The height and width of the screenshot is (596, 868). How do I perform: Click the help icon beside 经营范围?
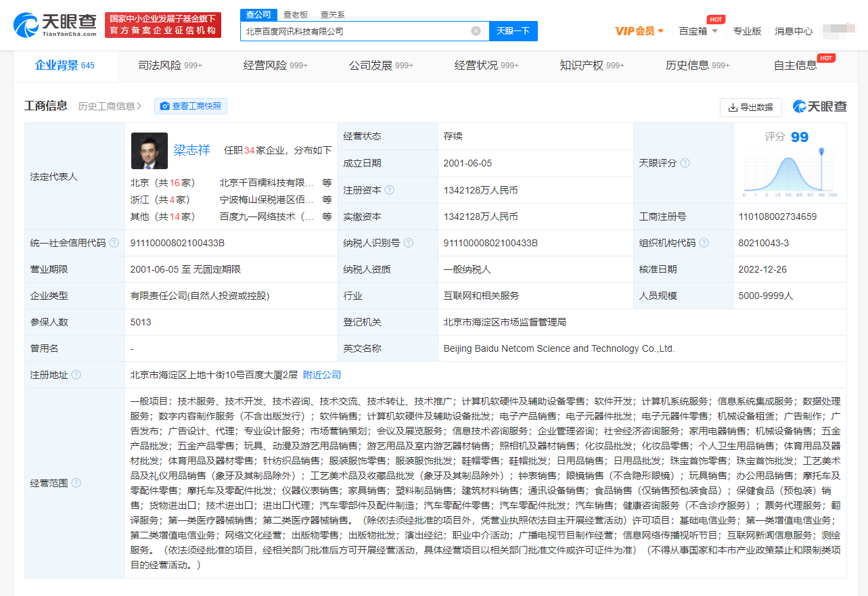(76, 483)
